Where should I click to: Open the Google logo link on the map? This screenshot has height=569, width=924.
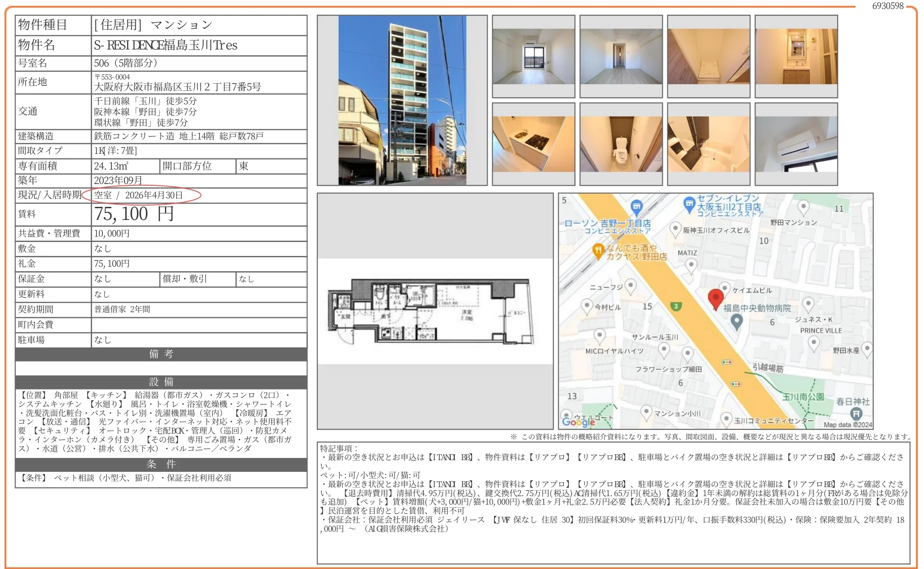579,422
